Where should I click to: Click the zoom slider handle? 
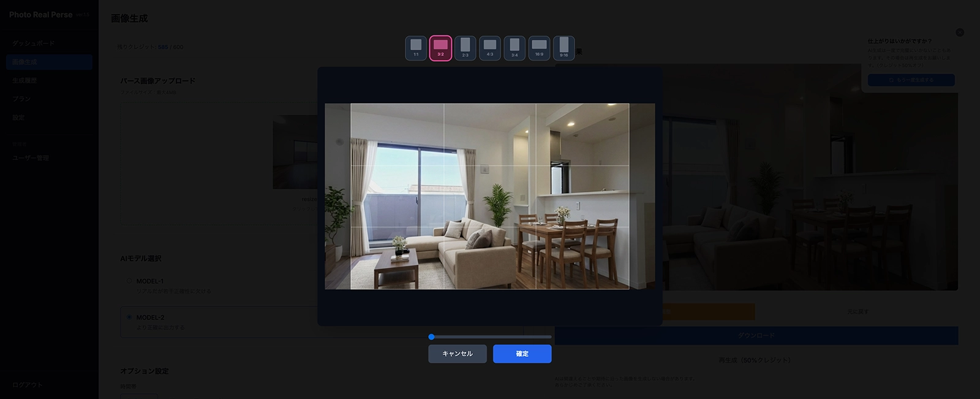click(432, 337)
